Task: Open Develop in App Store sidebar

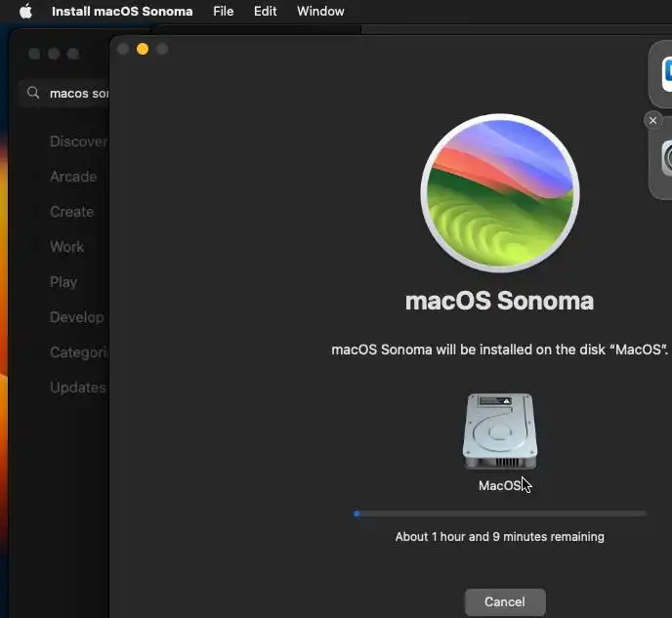Action: pyautogui.click(x=77, y=317)
